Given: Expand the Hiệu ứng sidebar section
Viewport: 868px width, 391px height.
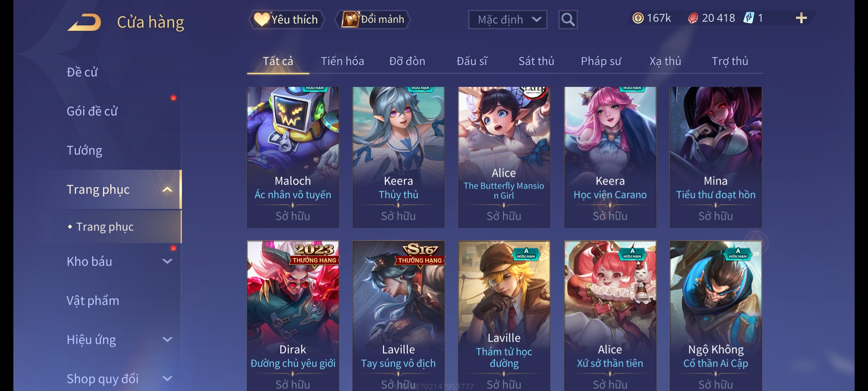Looking at the screenshot, I should [x=167, y=339].
